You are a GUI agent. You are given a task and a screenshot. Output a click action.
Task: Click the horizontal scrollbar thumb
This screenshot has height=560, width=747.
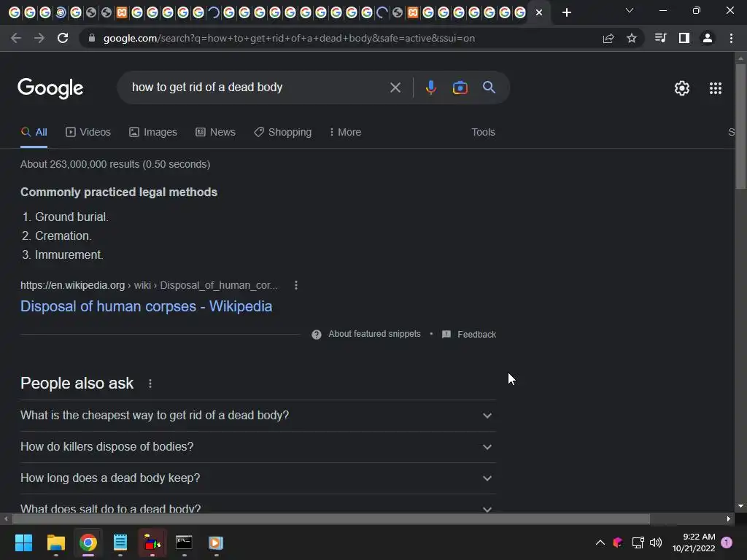coord(330,518)
